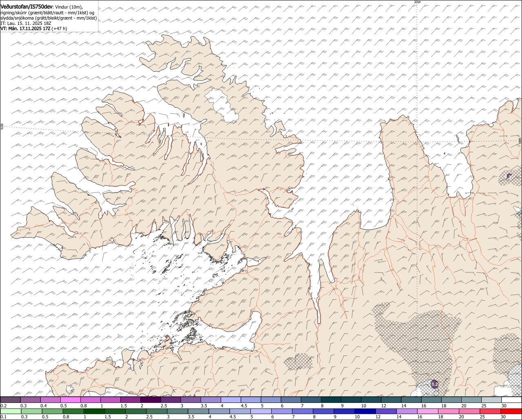The height and width of the screenshot is (420, 522).
Task: Select the medium green 0.5 swatch in lower legend row
Action: (x=52, y=411)
